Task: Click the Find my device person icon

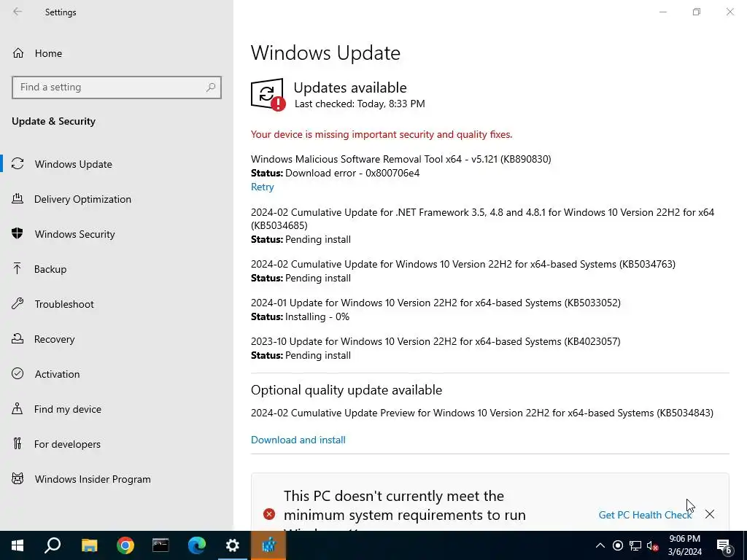Action: coord(18,408)
